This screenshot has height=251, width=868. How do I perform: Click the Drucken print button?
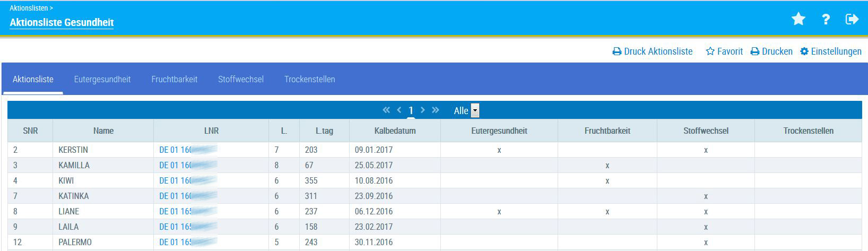click(771, 51)
